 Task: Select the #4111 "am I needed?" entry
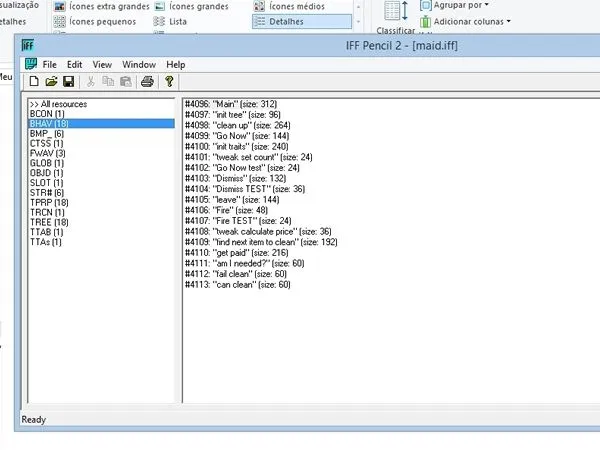(245, 263)
